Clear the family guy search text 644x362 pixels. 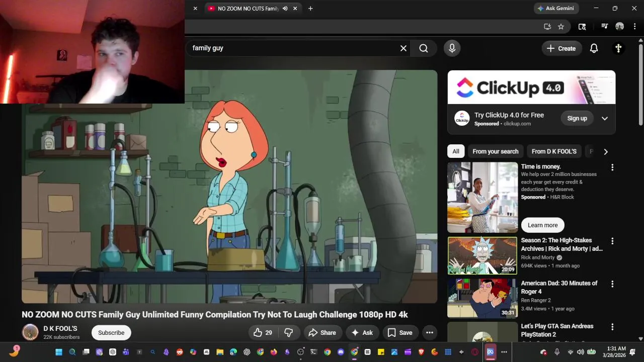403,48
